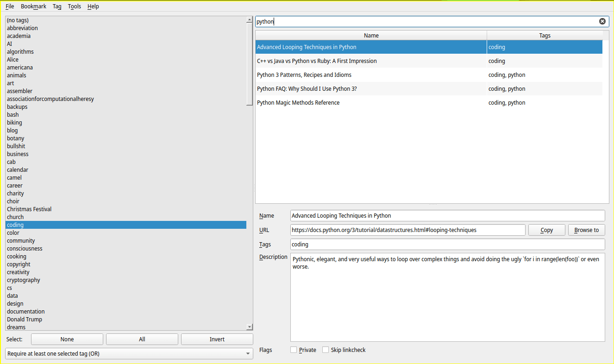The height and width of the screenshot is (364, 614).
Task: Toggle the Skip linkcheck checkbox
Action: click(326, 350)
